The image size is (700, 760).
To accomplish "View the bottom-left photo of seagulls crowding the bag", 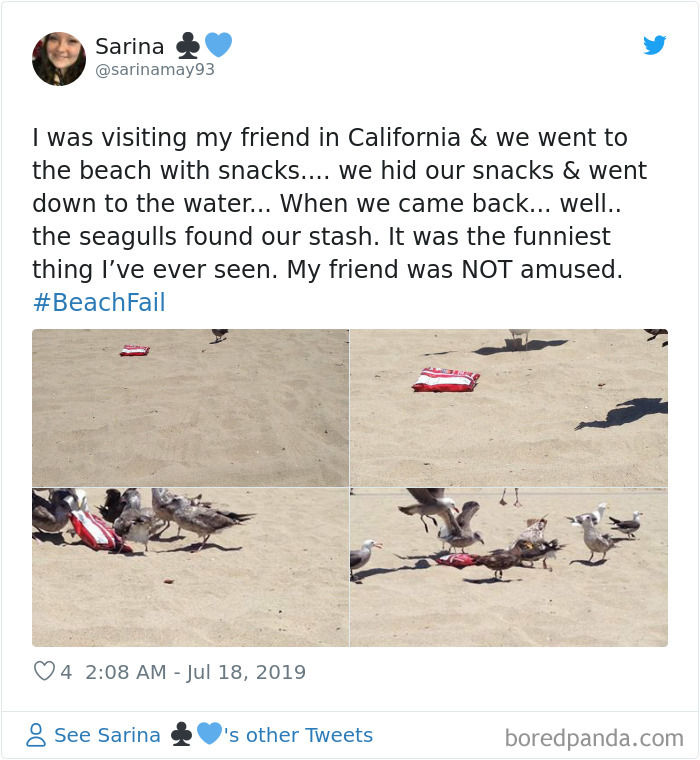I will (x=190, y=567).
